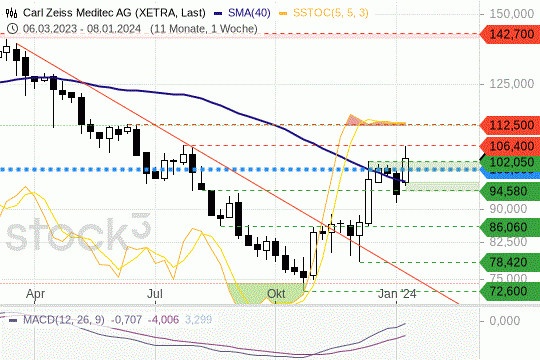Select the 106,400 resistance price label
The image size is (540, 360).
pyautogui.click(x=510, y=146)
